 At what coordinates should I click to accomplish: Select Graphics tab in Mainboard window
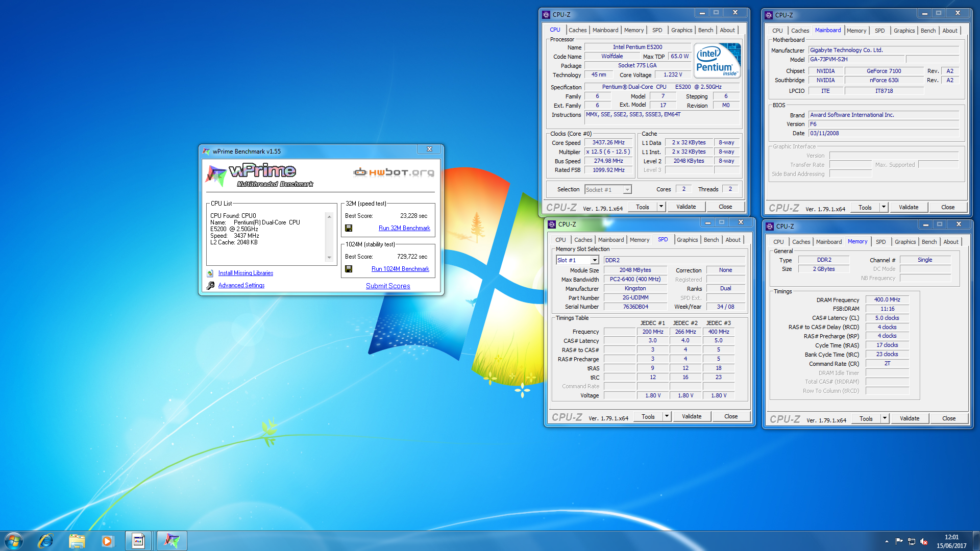904,31
